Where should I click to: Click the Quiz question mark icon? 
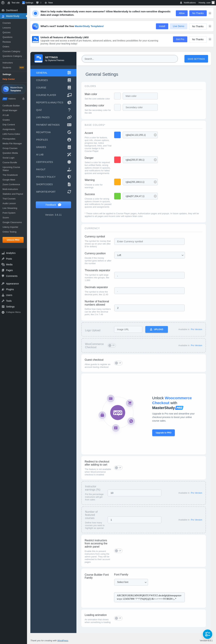tap(69, 110)
